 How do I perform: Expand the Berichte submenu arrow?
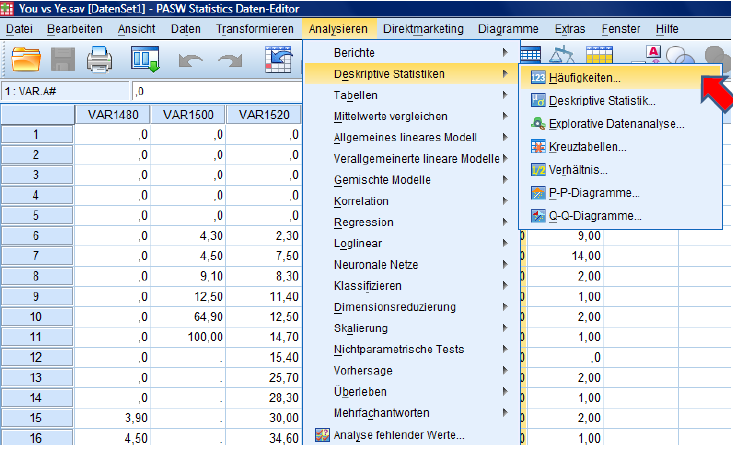[505, 52]
